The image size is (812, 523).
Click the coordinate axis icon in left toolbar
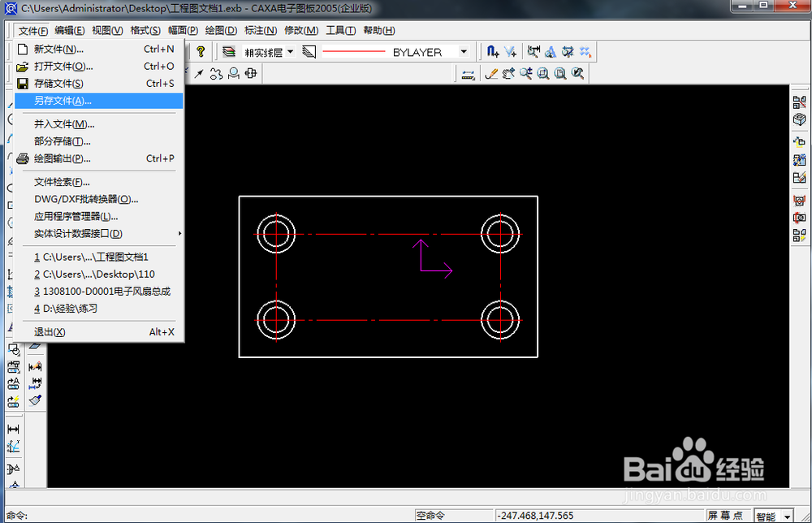(14, 447)
